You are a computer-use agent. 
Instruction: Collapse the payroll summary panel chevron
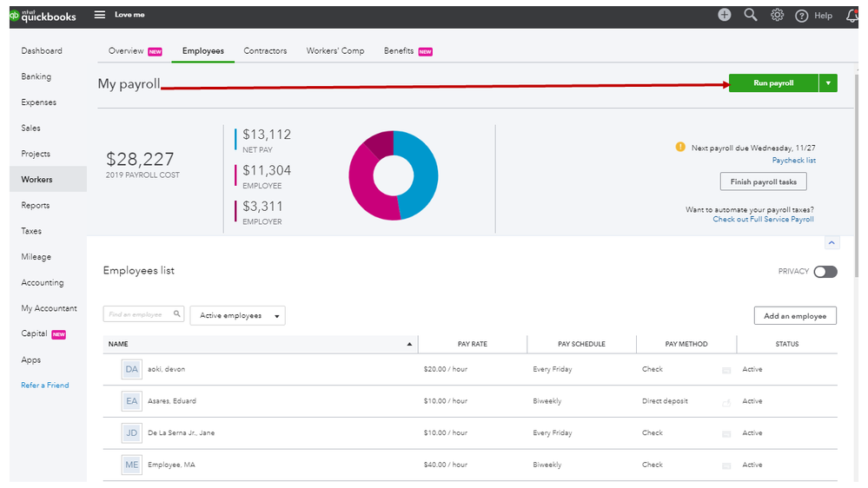[831, 243]
